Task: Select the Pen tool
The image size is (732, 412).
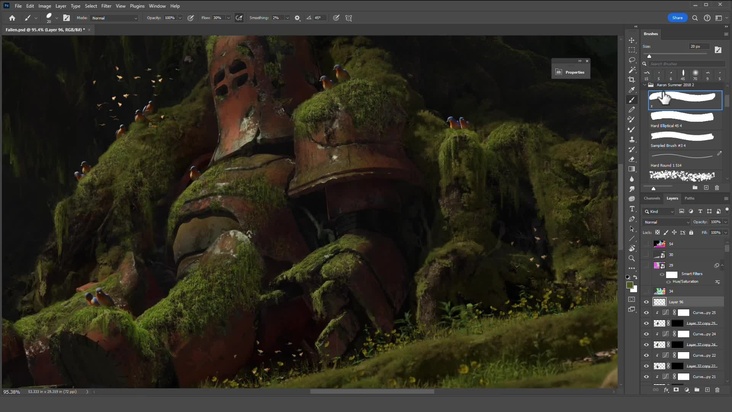Action: click(x=632, y=218)
